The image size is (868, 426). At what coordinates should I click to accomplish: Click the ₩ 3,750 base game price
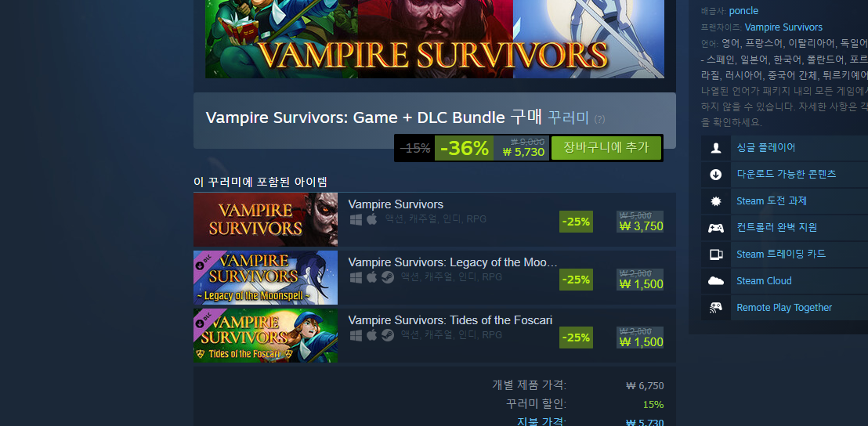(641, 226)
